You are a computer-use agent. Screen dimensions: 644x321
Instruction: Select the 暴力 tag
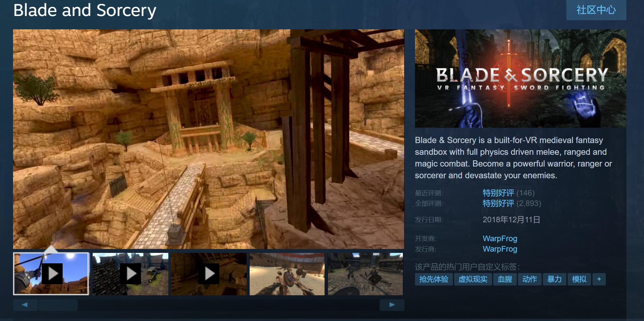554,279
